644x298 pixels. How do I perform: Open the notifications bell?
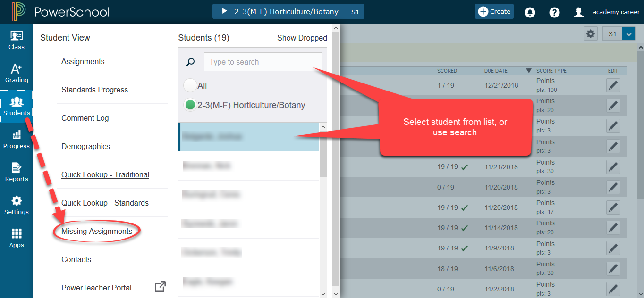point(530,12)
